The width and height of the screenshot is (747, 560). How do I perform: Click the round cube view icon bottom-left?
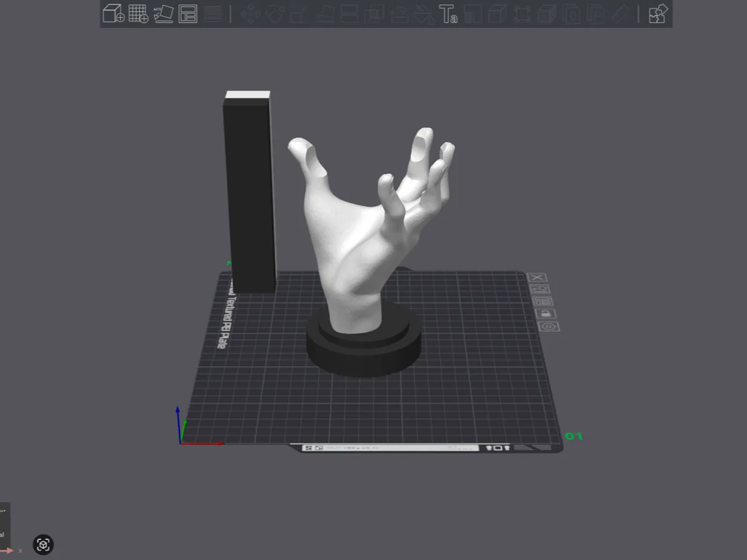point(44,545)
